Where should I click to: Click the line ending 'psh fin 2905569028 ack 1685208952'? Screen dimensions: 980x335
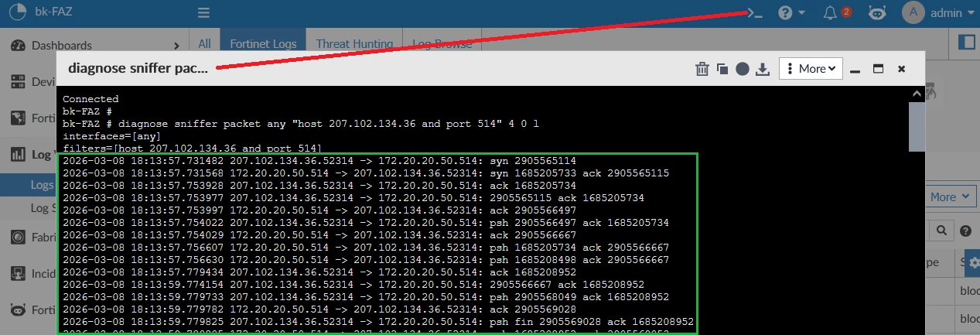378,322
